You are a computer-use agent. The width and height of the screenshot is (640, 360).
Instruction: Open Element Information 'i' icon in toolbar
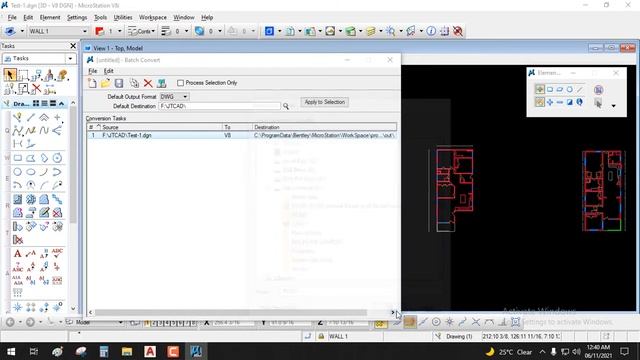click(x=431, y=31)
